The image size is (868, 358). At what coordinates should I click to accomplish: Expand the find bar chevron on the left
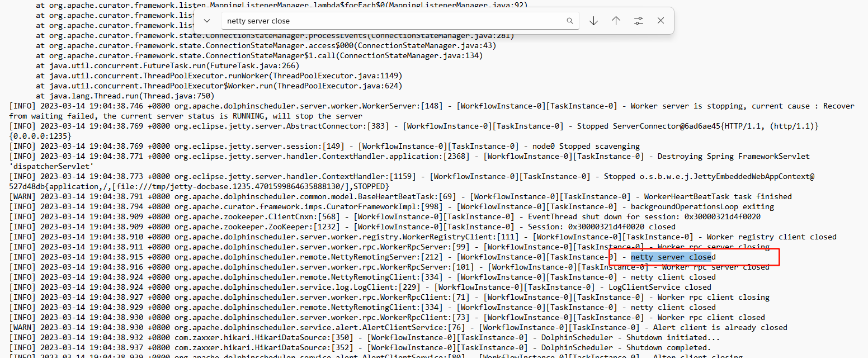[x=206, y=20]
